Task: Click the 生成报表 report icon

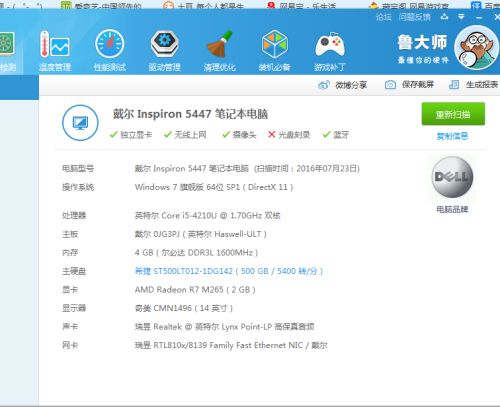Action: (454, 85)
